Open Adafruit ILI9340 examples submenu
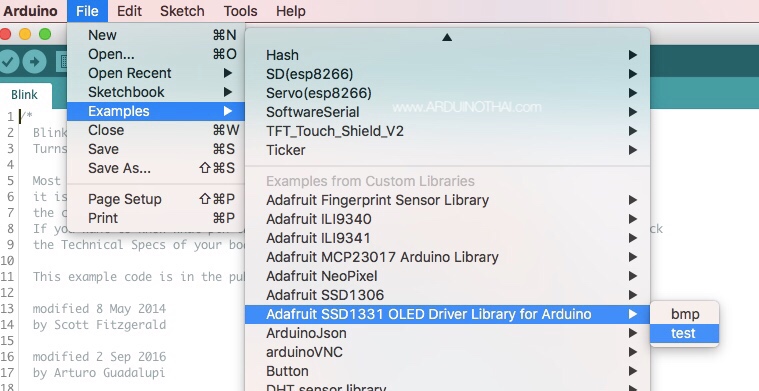This screenshot has width=759, height=391. pos(448,219)
